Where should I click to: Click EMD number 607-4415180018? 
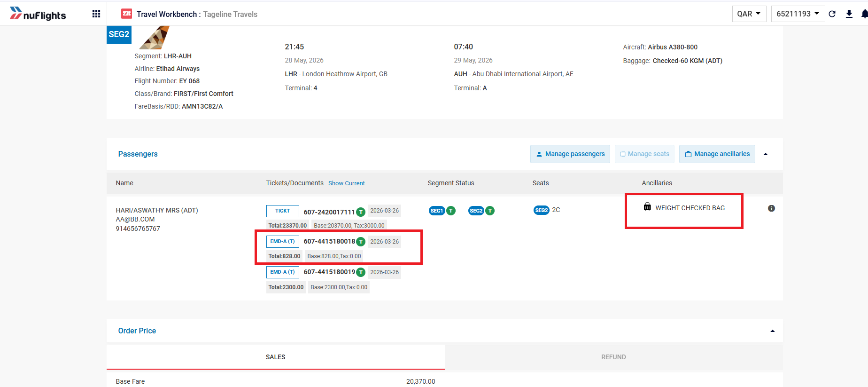329,241
